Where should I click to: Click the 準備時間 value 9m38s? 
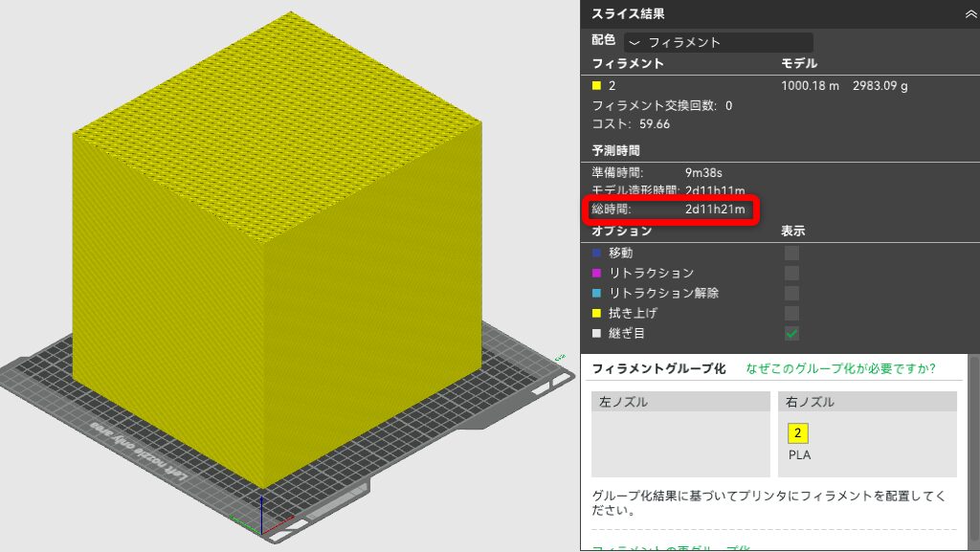(703, 172)
